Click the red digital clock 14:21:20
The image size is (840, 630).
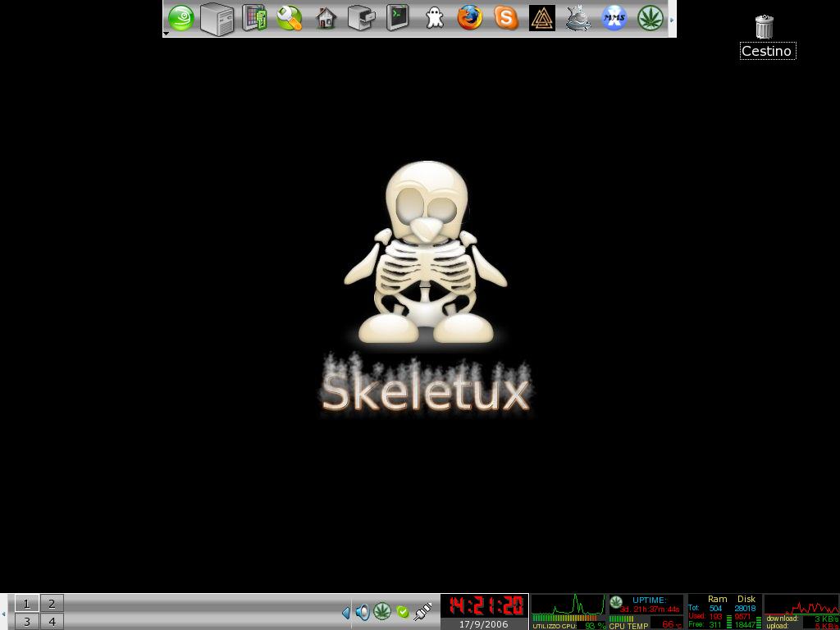click(486, 605)
